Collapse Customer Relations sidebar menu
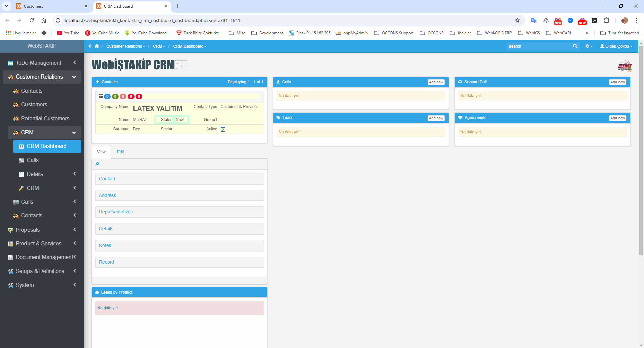Image resolution: width=644 pixels, height=348 pixels. (x=42, y=77)
